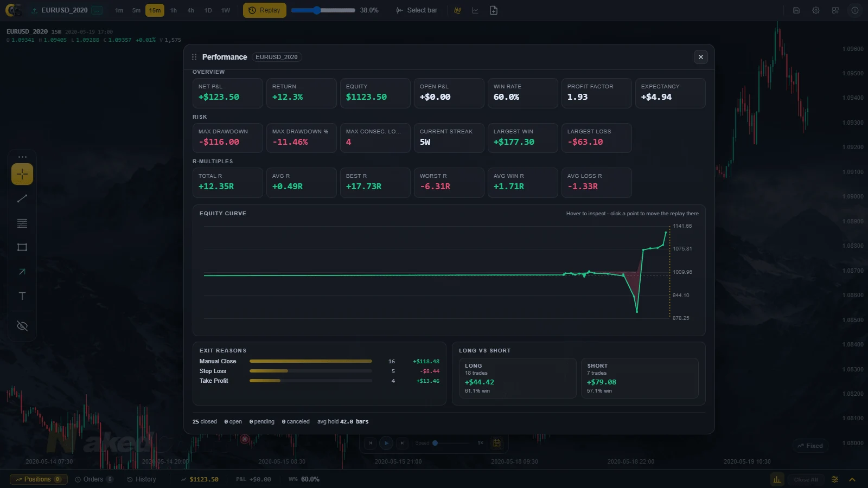This screenshot has height=488, width=868.
Task: Close the Performance panel
Action: tap(701, 57)
